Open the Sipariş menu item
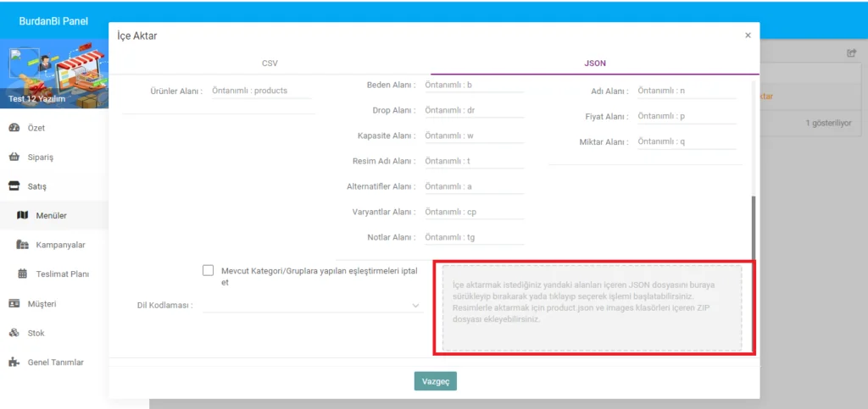 [54, 157]
